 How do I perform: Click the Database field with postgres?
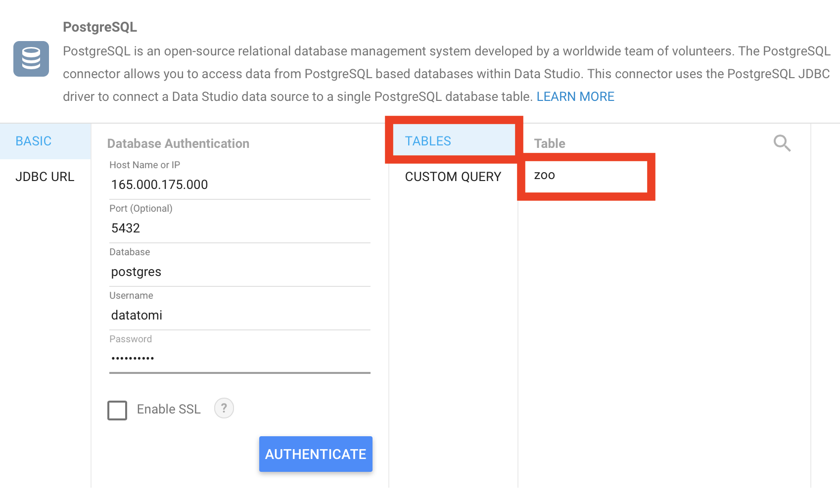click(240, 272)
